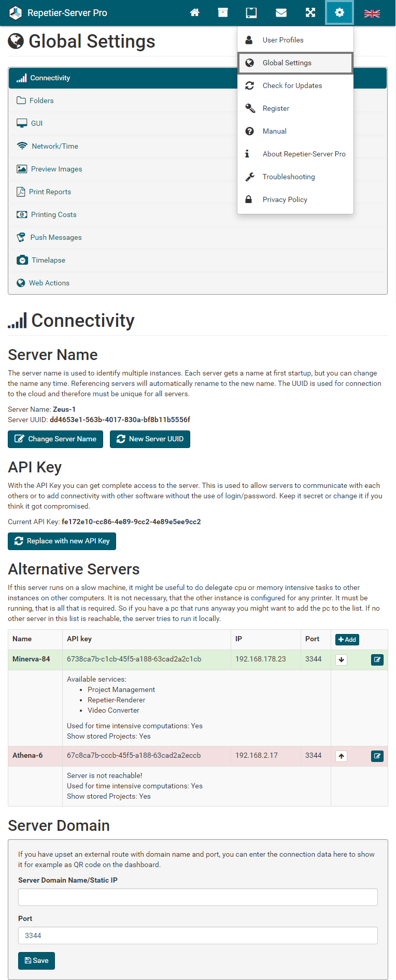The height and width of the screenshot is (980, 396).
Task: Move Athena-6 up with the arrow icon
Action: tap(341, 756)
